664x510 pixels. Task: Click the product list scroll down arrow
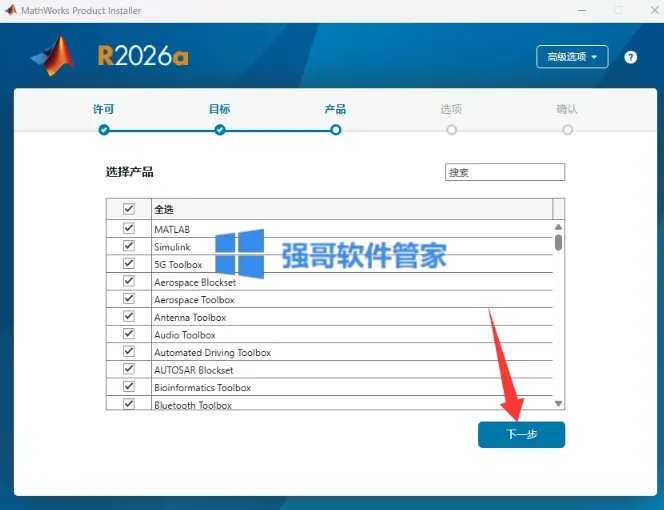click(x=559, y=404)
